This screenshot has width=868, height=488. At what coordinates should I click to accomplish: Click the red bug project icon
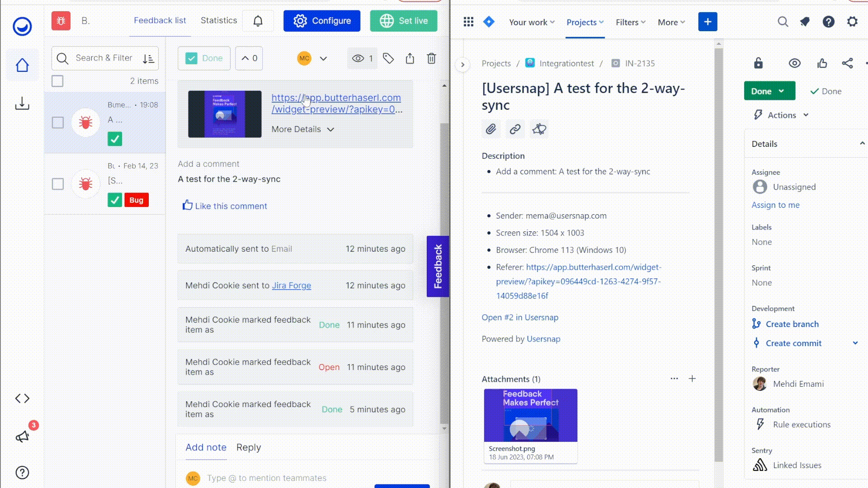(x=61, y=21)
